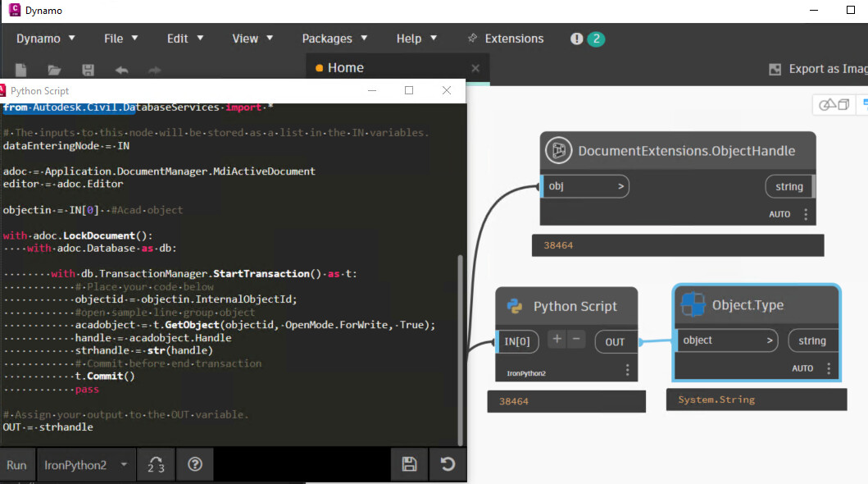Minimize the Python Script editor window
Viewport: 868px width, 484px height.
(372, 90)
